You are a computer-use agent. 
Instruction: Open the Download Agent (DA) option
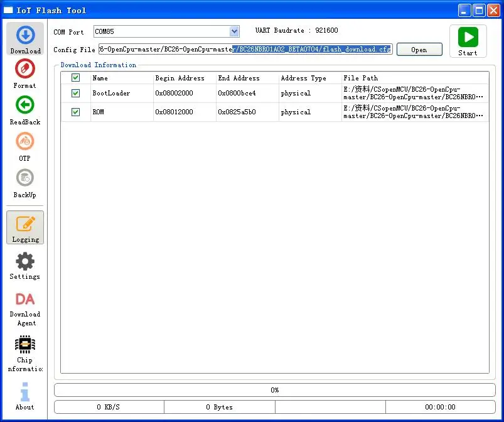(24, 309)
